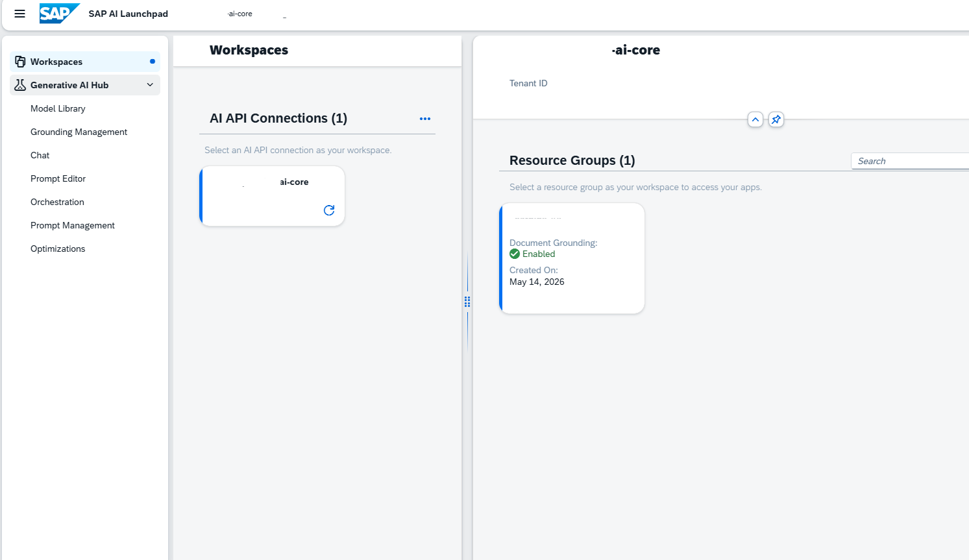Click the Resource Groups search field
This screenshot has height=560, width=969.
pyautogui.click(x=910, y=161)
